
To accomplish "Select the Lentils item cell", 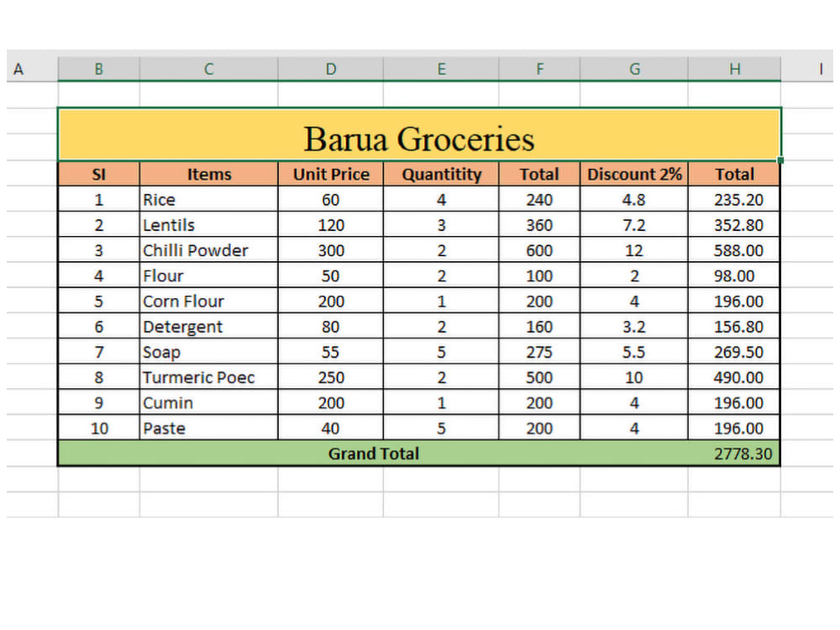I will pos(209,224).
